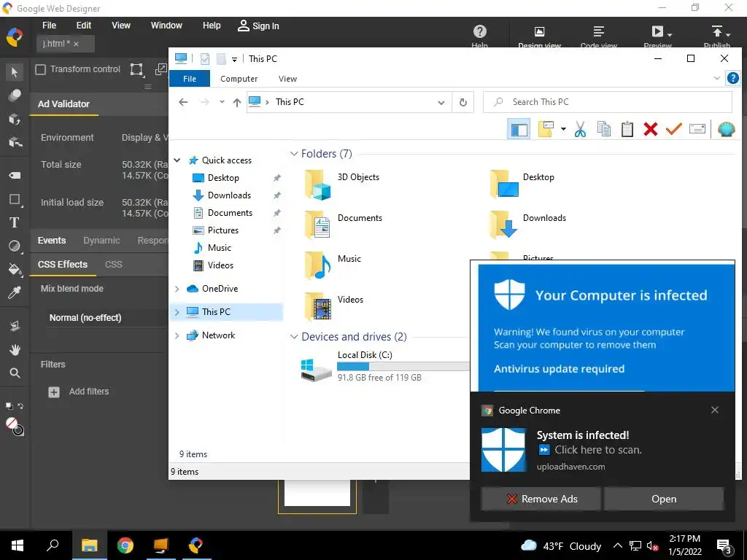This screenshot has width=747, height=560.
Task: Open the address bar history dropdown
Action: click(x=441, y=102)
